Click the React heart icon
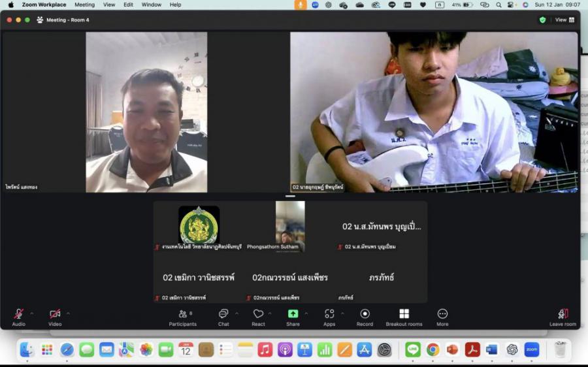The height and width of the screenshot is (367, 588). [x=258, y=314]
